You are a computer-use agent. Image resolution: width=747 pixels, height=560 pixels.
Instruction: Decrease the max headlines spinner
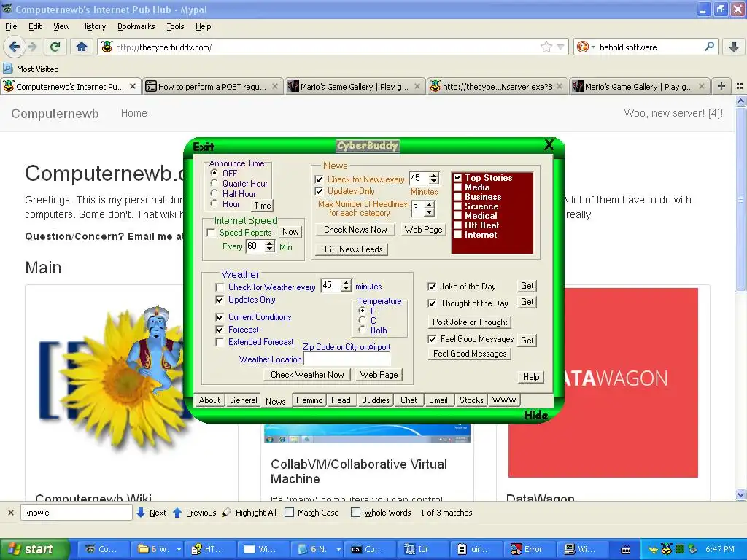pos(429,211)
